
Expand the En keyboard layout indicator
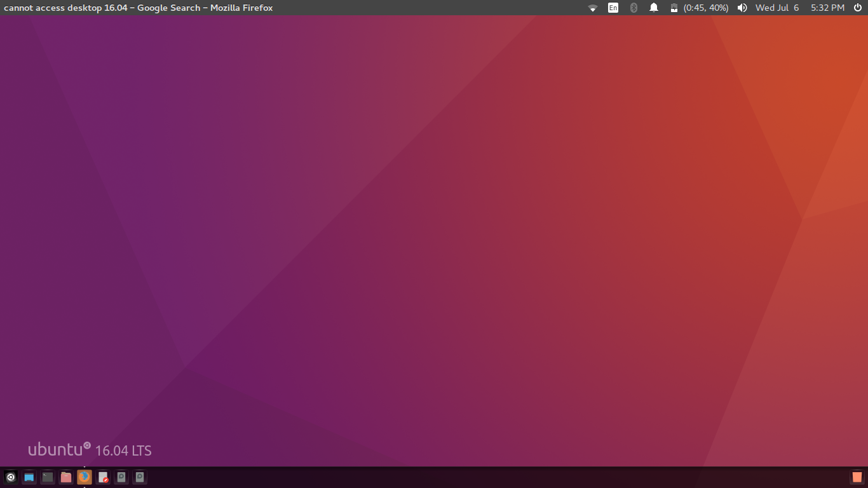[x=613, y=8]
